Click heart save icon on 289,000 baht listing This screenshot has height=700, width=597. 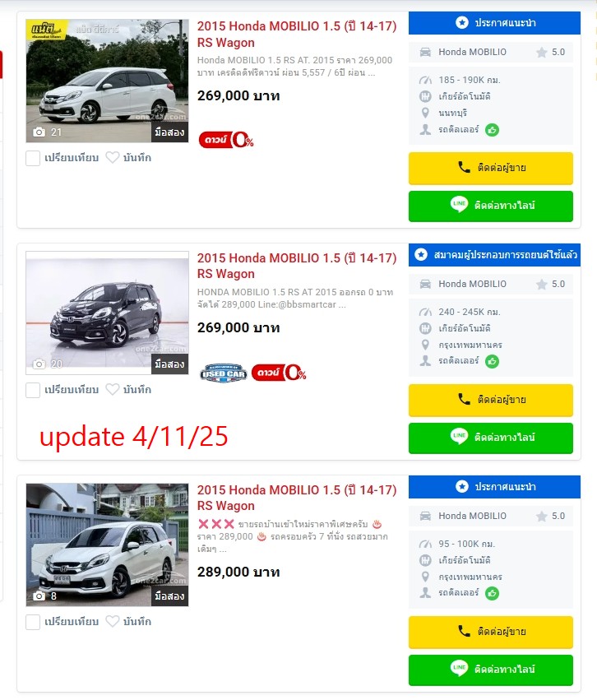coord(113,621)
